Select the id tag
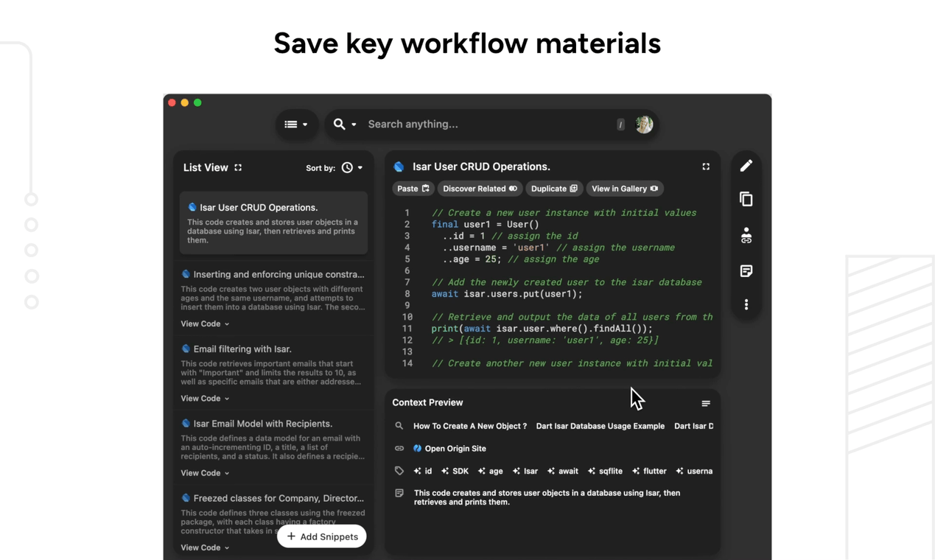 click(x=423, y=471)
